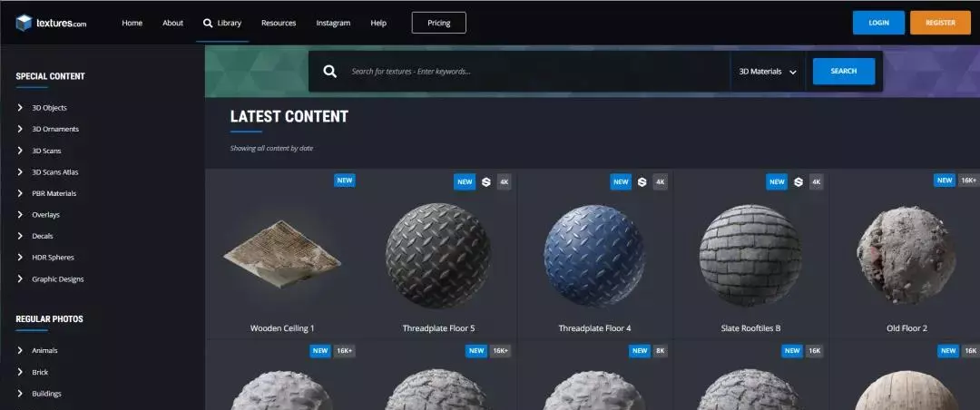Viewport: 980px width, 410px height.
Task: Click NEW badge on Old Floor 2
Action: (x=945, y=180)
